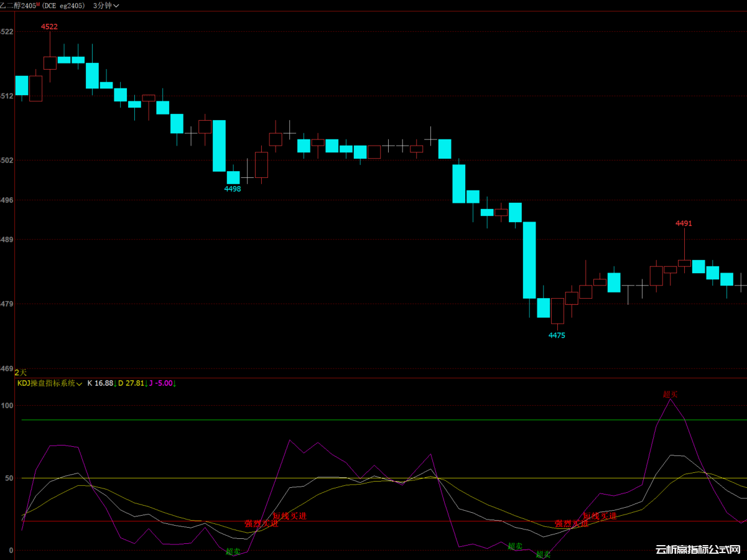Click the 50 level on KDJ axis
This screenshot has height=560, width=747.
point(9,478)
